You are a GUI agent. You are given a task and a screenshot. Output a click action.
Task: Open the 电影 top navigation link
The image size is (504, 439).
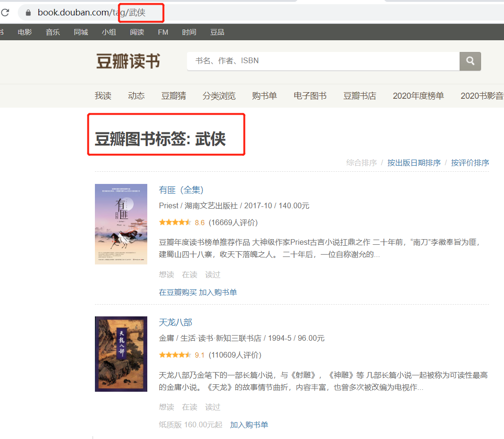pos(25,32)
